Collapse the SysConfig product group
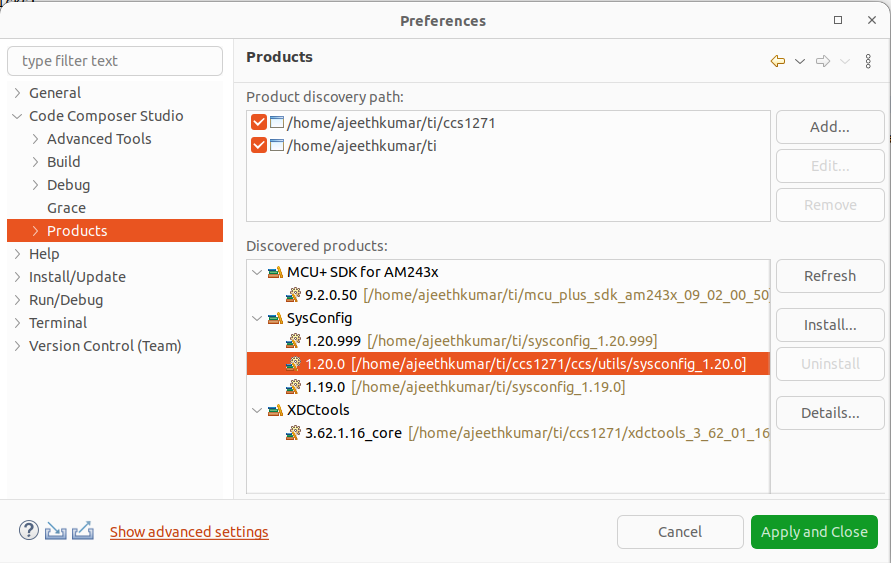 (x=257, y=318)
